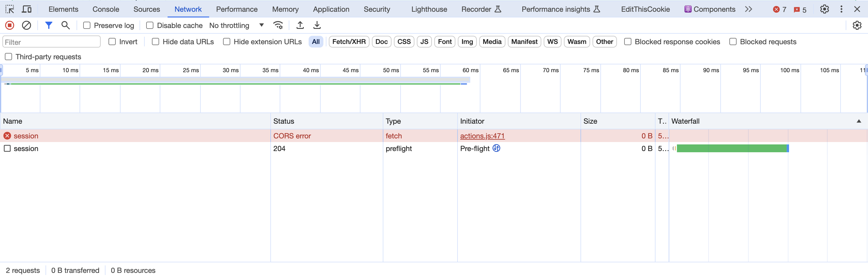Check Third-party requests filter
The width and height of the screenshot is (868, 278).
(x=8, y=57)
